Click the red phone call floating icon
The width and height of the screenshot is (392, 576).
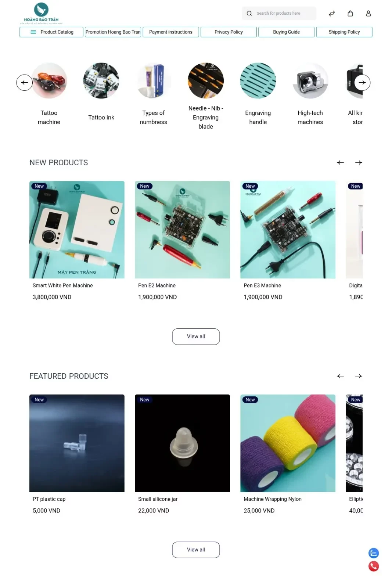(x=374, y=566)
